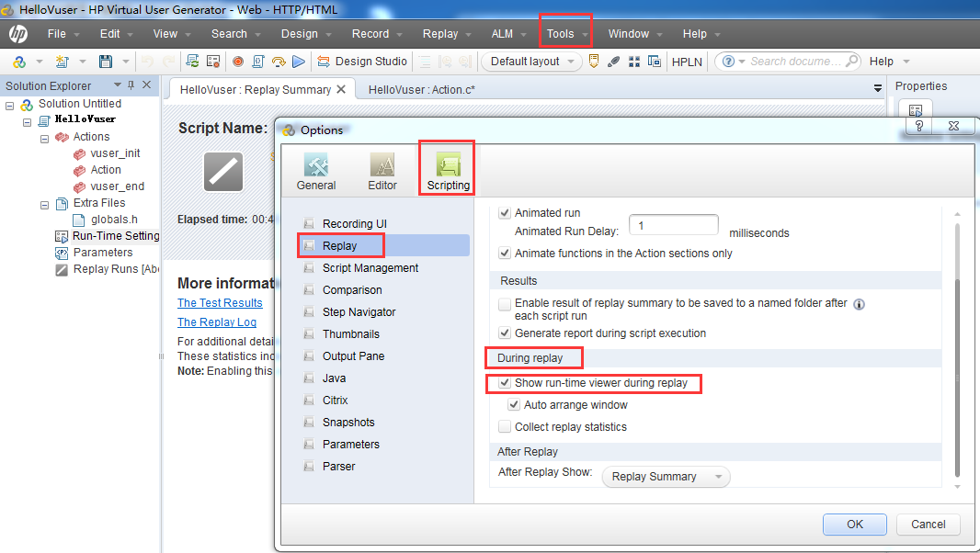
Task: Uncheck Show run-time viewer during replay
Action: coord(505,383)
